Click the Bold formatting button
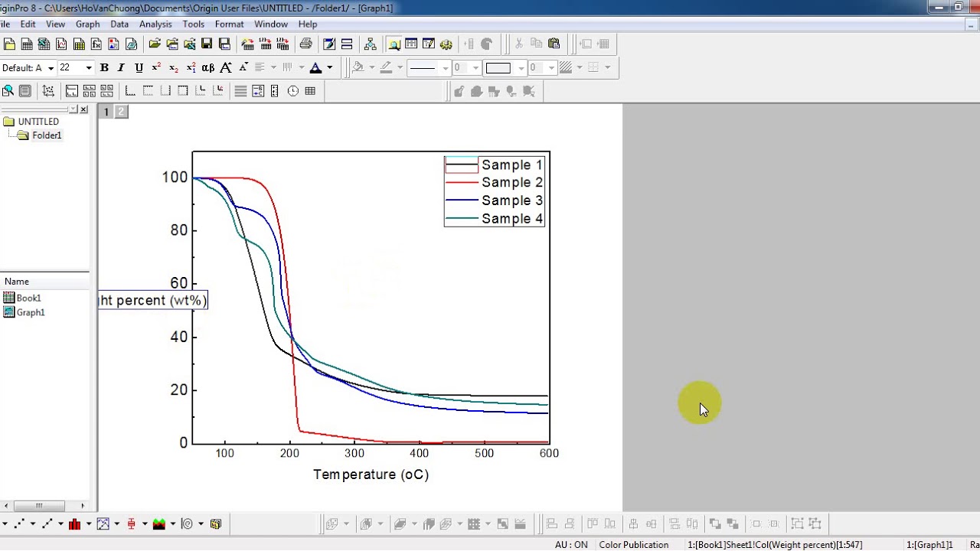The image size is (980, 551). click(x=104, y=68)
